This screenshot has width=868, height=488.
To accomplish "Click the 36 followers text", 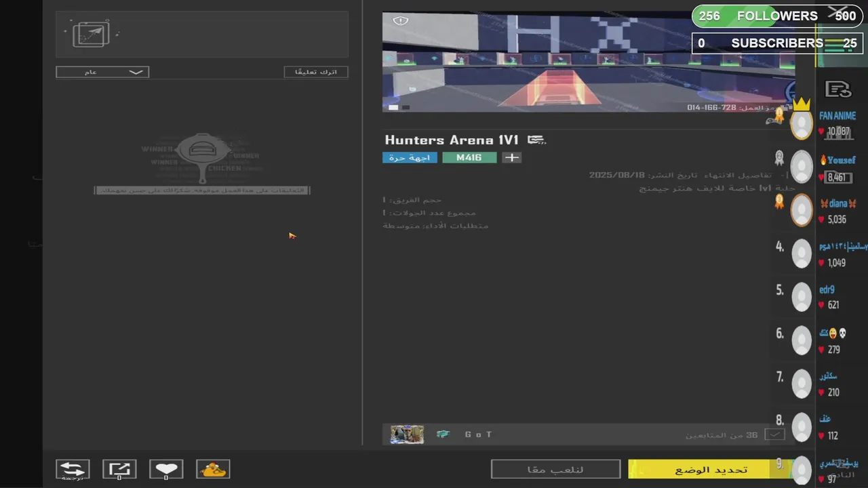I will point(722,434).
